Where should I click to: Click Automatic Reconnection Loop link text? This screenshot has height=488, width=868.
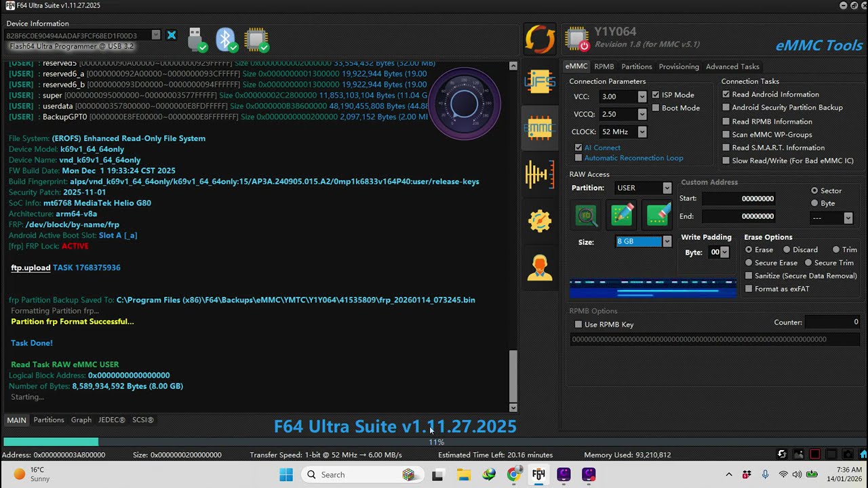634,158
